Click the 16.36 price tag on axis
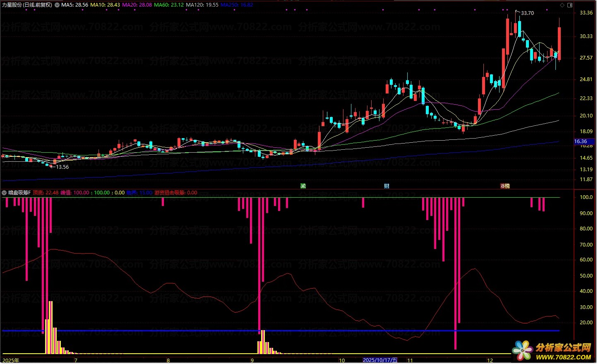 coord(580,141)
